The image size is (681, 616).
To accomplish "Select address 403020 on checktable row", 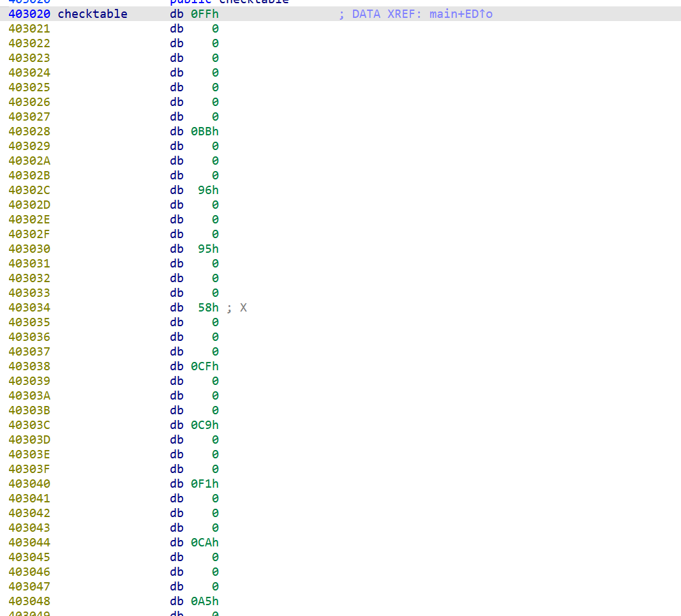I will coord(29,14).
